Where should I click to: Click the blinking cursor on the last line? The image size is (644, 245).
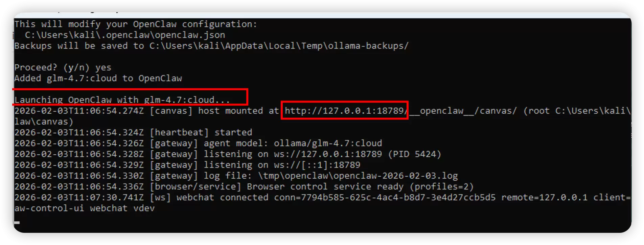(x=17, y=222)
